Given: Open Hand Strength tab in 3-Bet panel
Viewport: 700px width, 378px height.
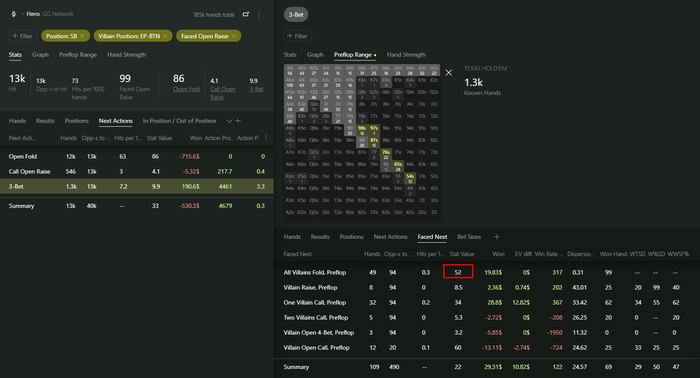Looking at the screenshot, I should [x=406, y=54].
